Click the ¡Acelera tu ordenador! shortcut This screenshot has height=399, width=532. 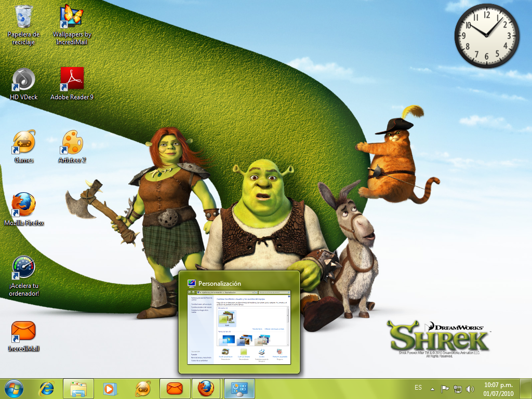[23, 276]
